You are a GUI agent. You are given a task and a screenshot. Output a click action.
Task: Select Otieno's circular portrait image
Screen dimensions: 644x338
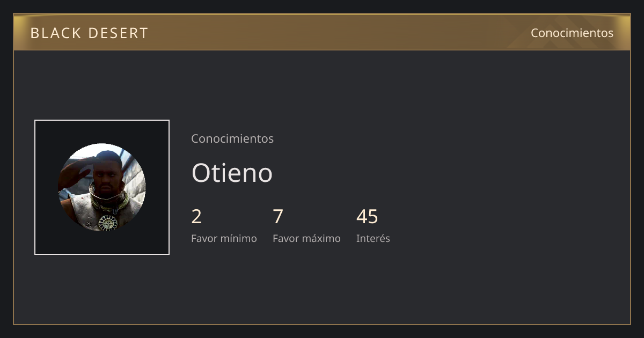coord(102,187)
